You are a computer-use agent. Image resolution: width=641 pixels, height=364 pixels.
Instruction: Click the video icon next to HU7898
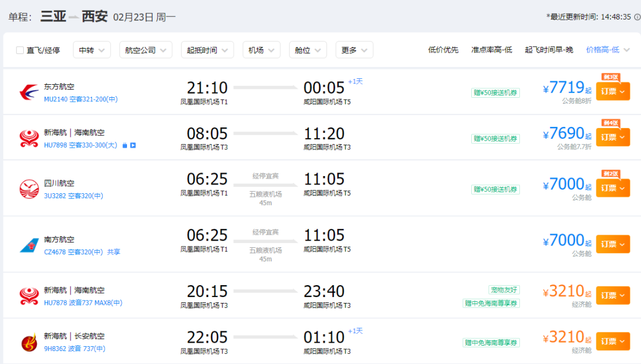[133, 145]
